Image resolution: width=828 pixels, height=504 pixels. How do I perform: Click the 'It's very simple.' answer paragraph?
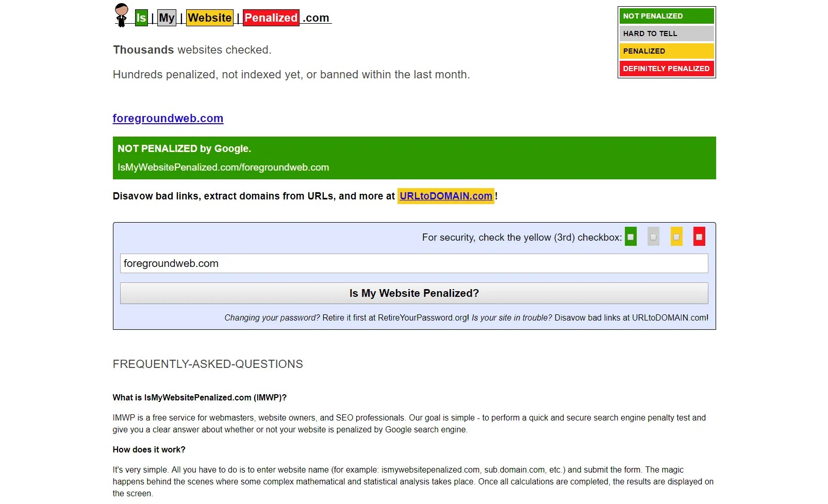click(x=413, y=481)
